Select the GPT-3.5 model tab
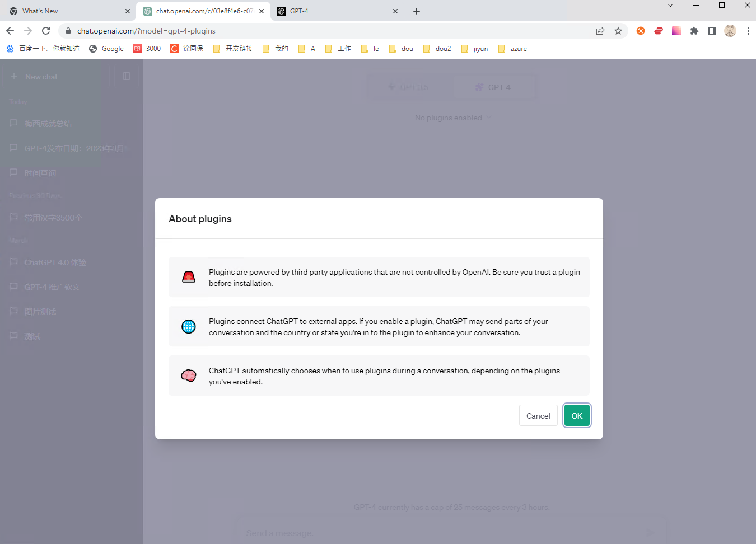This screenshot has width=756, height=544. click(409, 87)
